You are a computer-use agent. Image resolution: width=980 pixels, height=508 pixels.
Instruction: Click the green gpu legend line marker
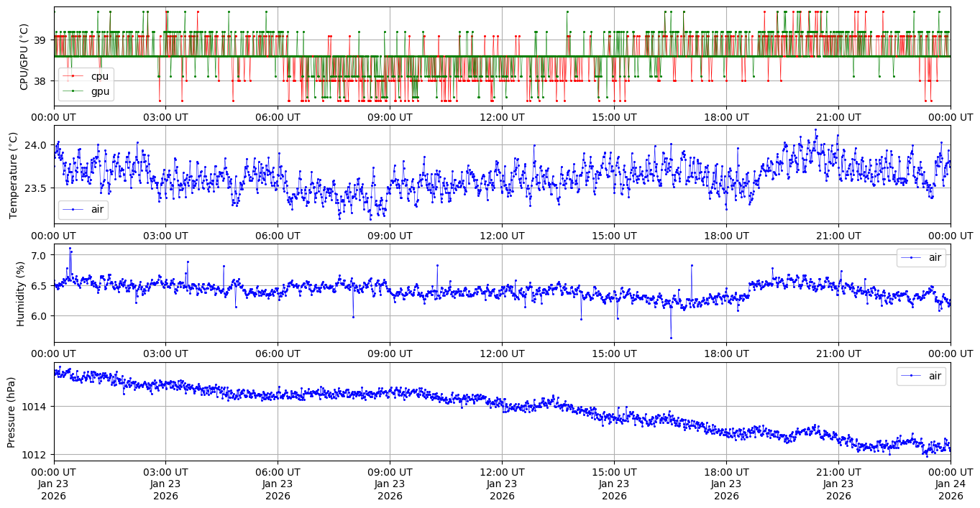click(x=73, y=91)
